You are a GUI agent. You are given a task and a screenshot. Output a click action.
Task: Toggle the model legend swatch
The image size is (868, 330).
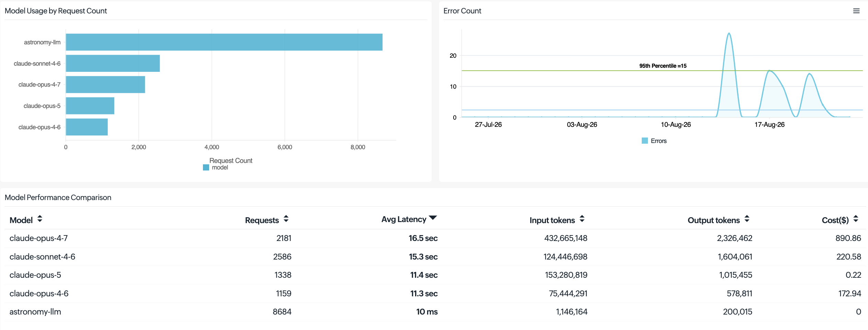(206, 167)
